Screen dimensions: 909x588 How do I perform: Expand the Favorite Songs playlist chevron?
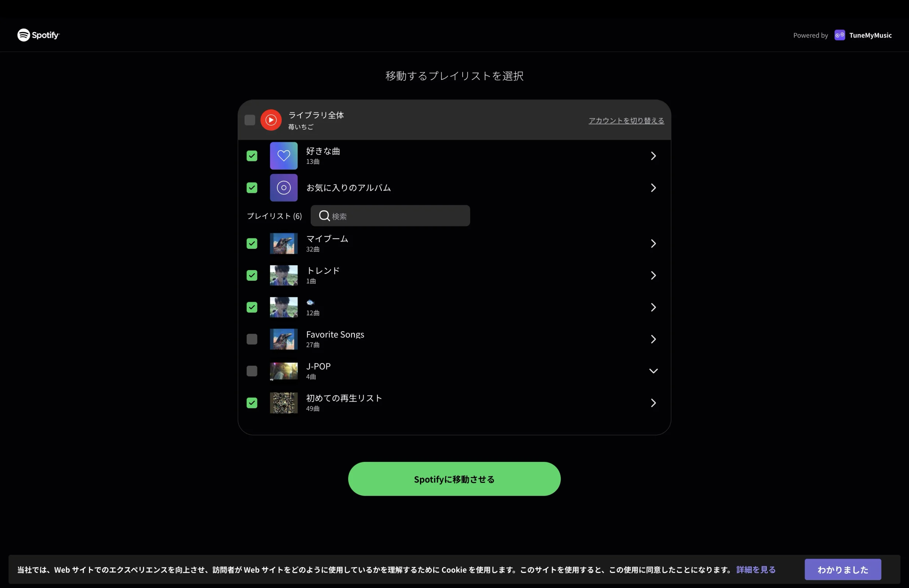click(x=653, y=339)
